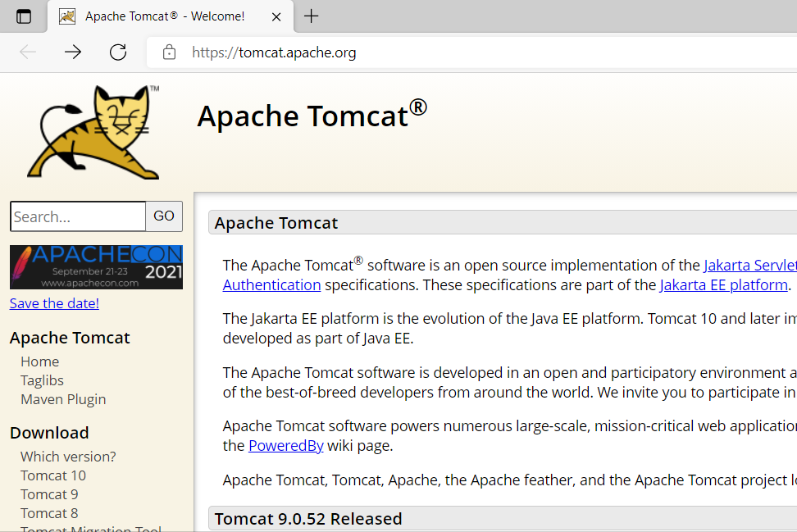
Task: Open Tomcat 10 download page
Action: tap(53, 475)
